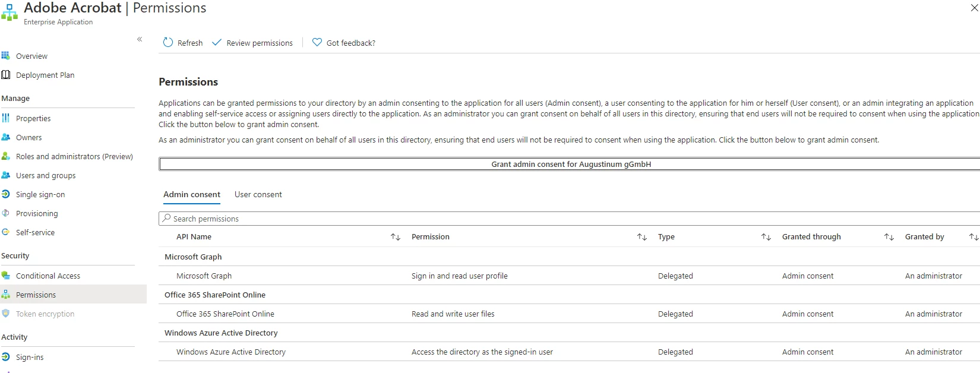Click the Self-service icon

click(6, 232)
